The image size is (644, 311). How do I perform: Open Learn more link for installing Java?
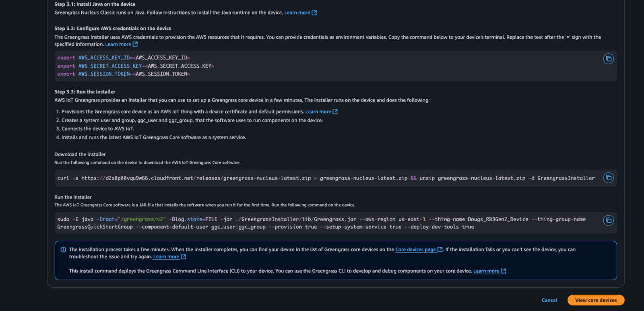(297, 13)
